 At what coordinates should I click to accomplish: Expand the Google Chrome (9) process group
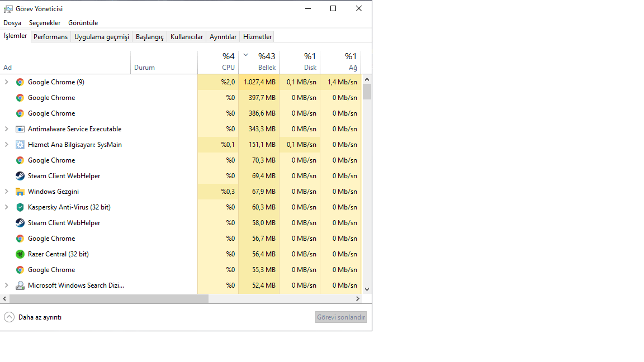(7, 82)
